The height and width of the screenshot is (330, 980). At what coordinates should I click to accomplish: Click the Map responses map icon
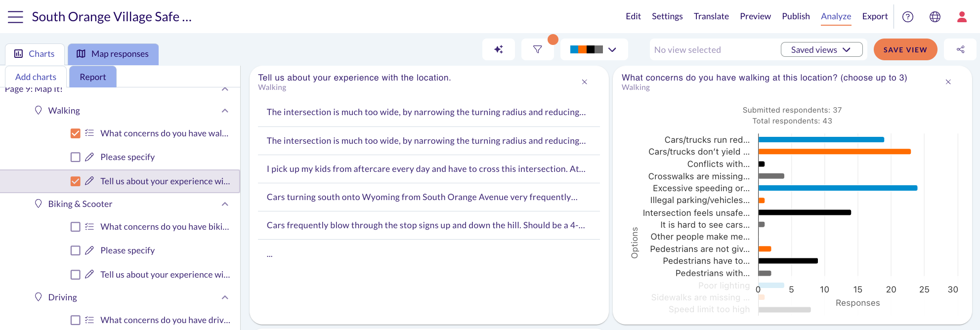[x=81, y=54]
